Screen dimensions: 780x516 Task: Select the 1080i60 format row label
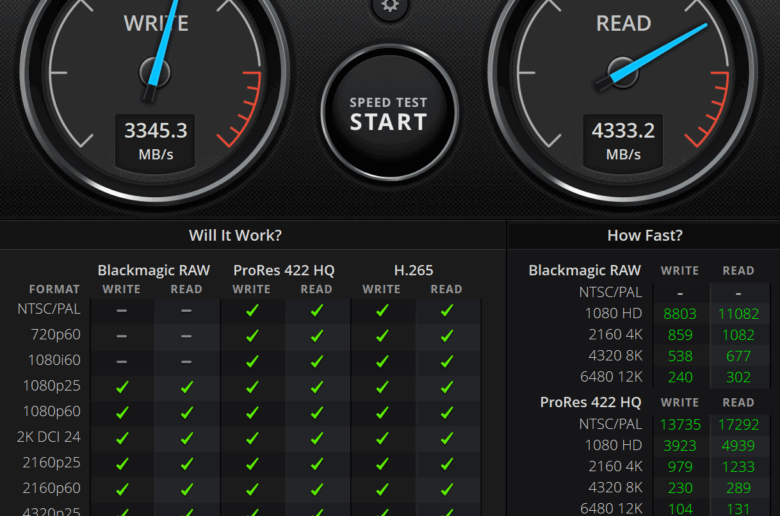click(x=54, y=360)
